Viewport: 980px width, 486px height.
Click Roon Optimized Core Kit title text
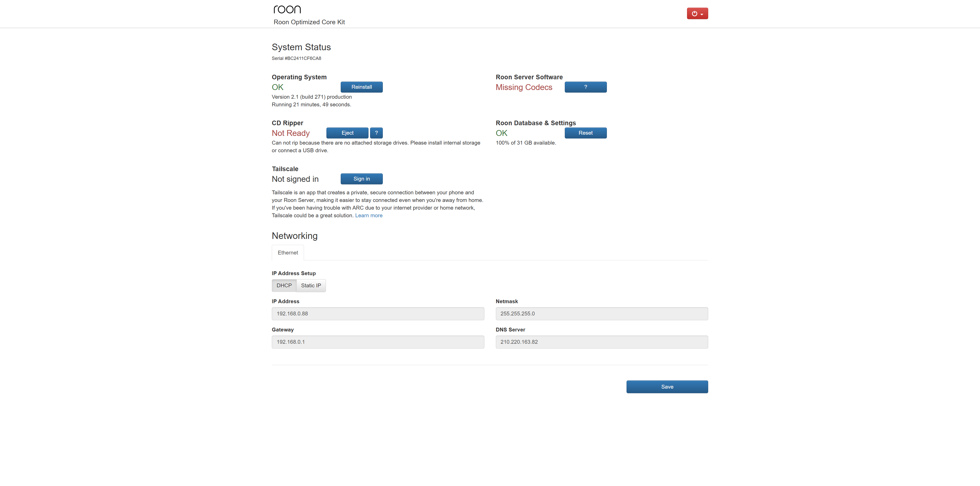click(x=309, y=22)
